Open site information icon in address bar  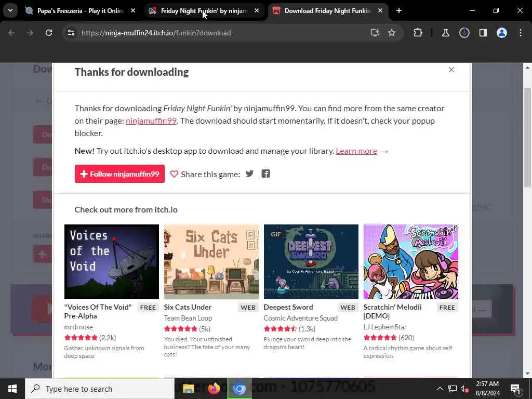(71, 33)
